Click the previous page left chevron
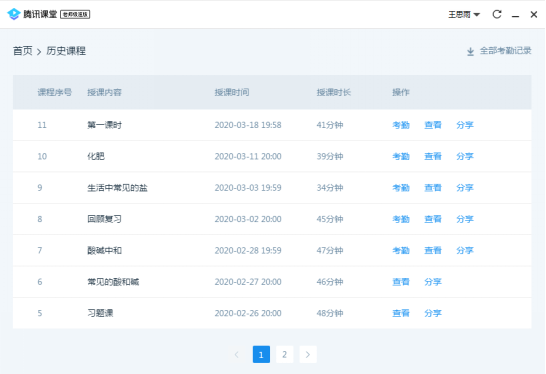The width and height of the screenshot is (546, 374). pyautogui.click(x=237, y=354)
